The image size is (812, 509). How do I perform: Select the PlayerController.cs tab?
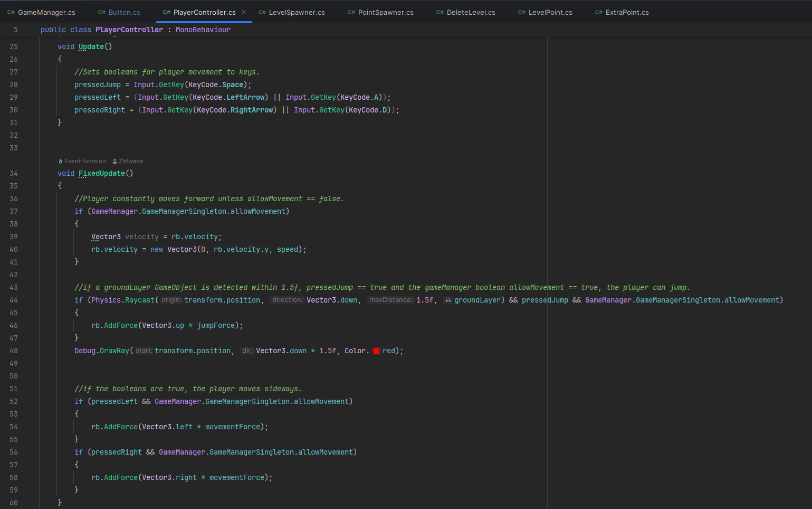204,12
